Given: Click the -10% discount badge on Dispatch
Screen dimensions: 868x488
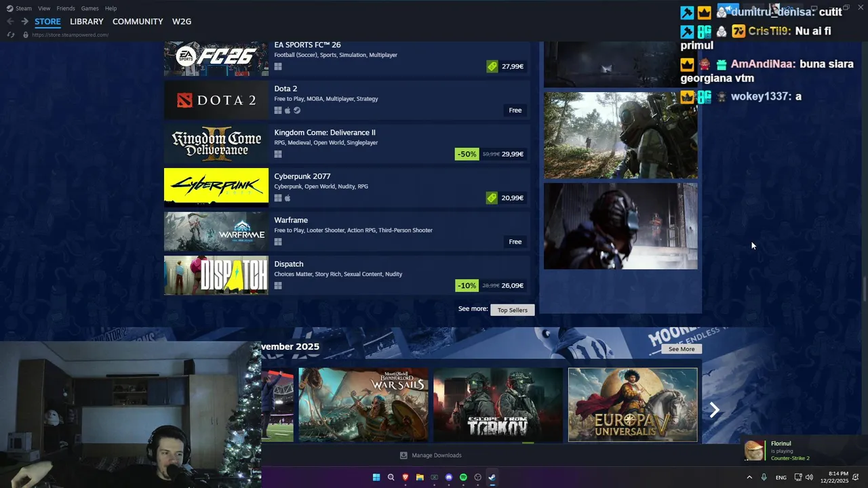Looking at the screenshot, I should click(467, 285).
